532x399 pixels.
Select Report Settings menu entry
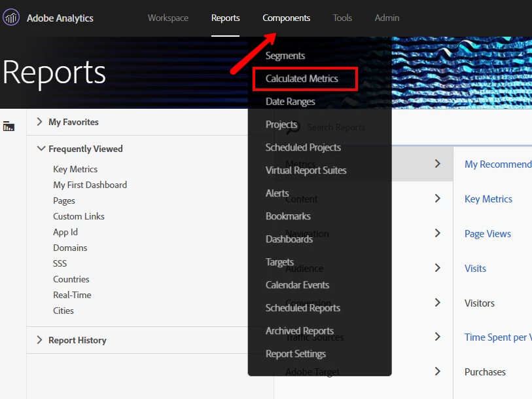pyautogui.click(x=296, y=354)
